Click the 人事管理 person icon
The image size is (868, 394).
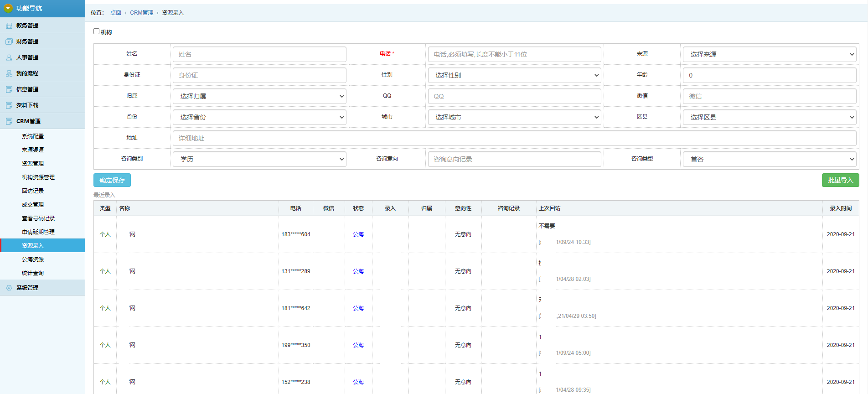pos(9,57)
